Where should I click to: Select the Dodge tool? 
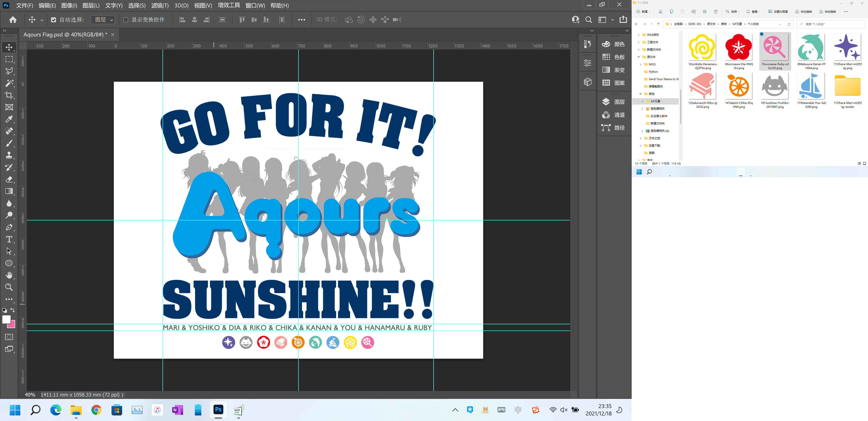point(9,215)
